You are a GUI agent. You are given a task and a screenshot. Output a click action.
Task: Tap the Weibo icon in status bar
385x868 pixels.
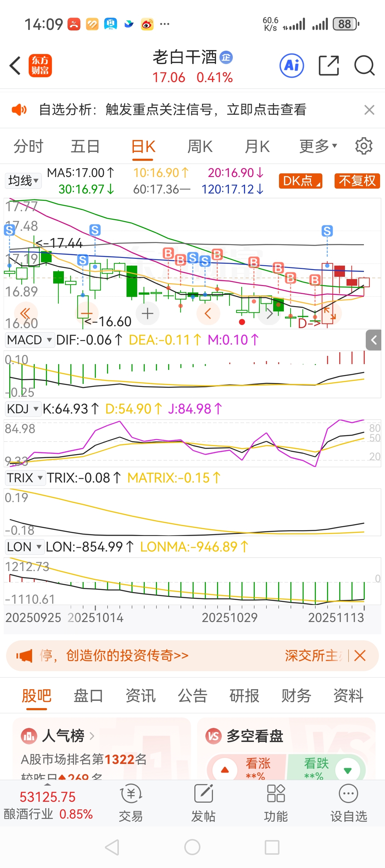pos(147,24)
